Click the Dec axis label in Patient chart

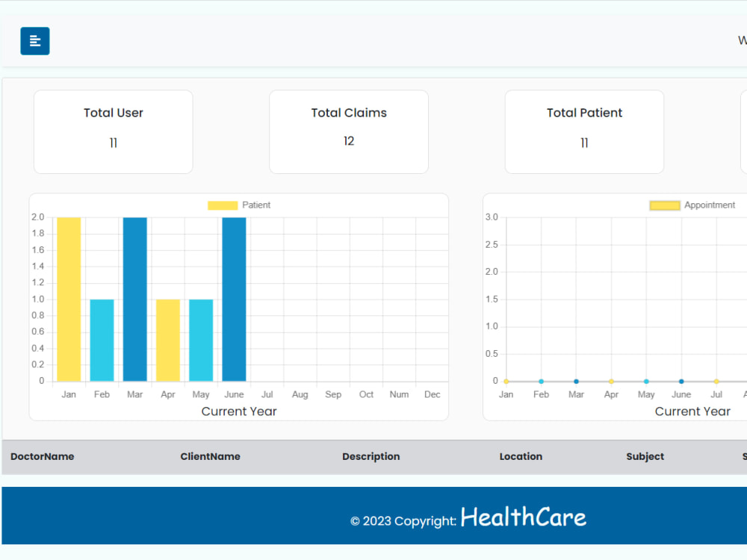coord(432,394)
